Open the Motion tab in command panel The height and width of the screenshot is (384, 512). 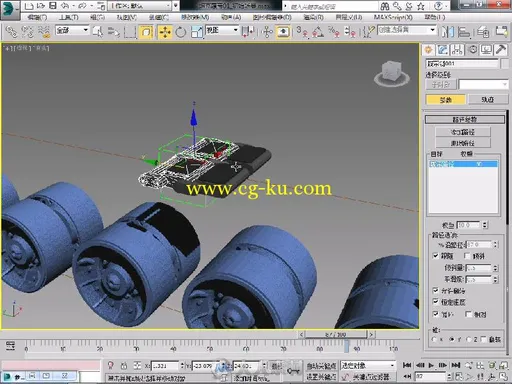click(x=472, y=50)
